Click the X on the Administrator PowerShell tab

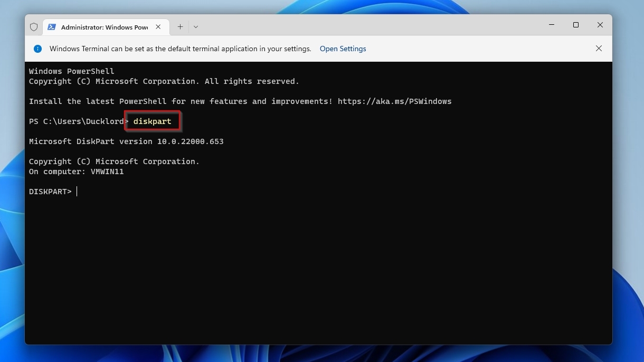(x=158, y=27)
